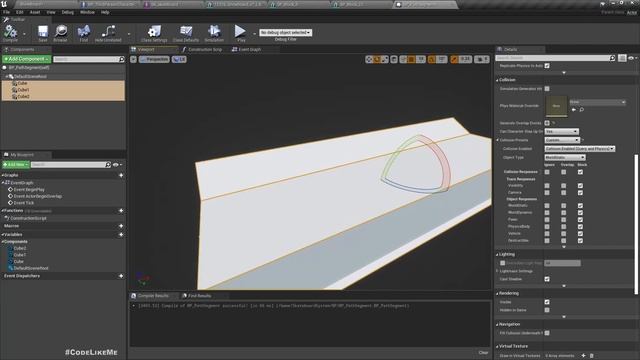The height and width of the screenshot is (360, 640).
Task: Add new function with Functions plus icon
Action: pos(121,211)
